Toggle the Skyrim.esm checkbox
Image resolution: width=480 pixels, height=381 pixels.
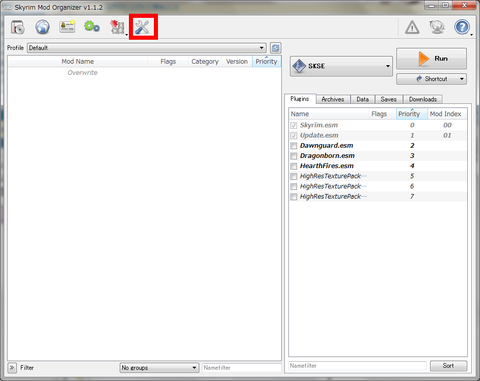pos(293,125)
